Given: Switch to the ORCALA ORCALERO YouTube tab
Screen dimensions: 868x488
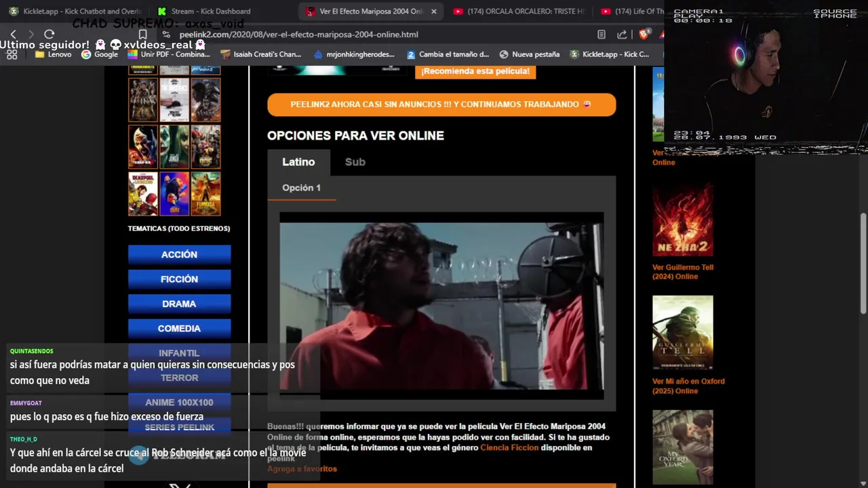Looking at the screenshot, I should (519, 12).
